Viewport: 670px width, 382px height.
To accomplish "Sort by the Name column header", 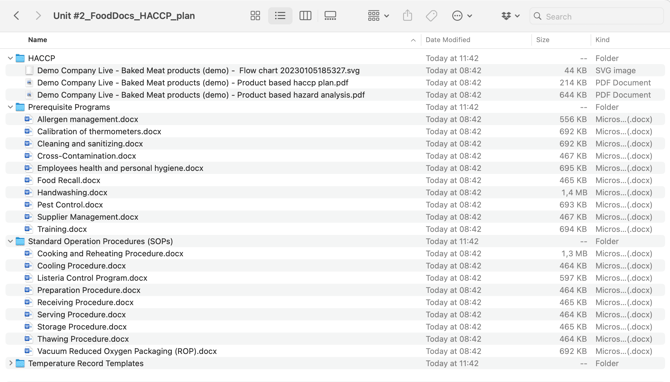I will [x=38, y=40].
